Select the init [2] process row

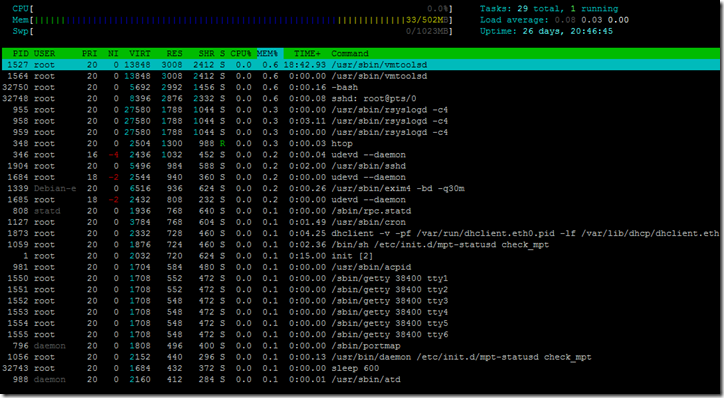[x=361, y=256]
